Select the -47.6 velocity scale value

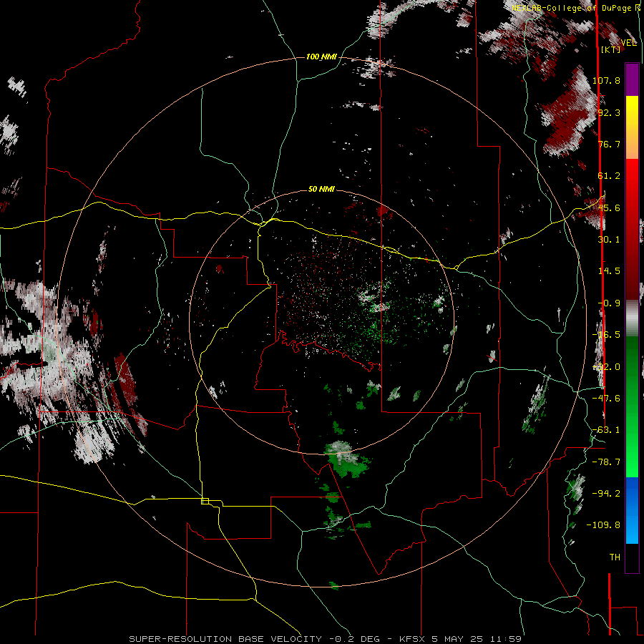tap(606, 399)
